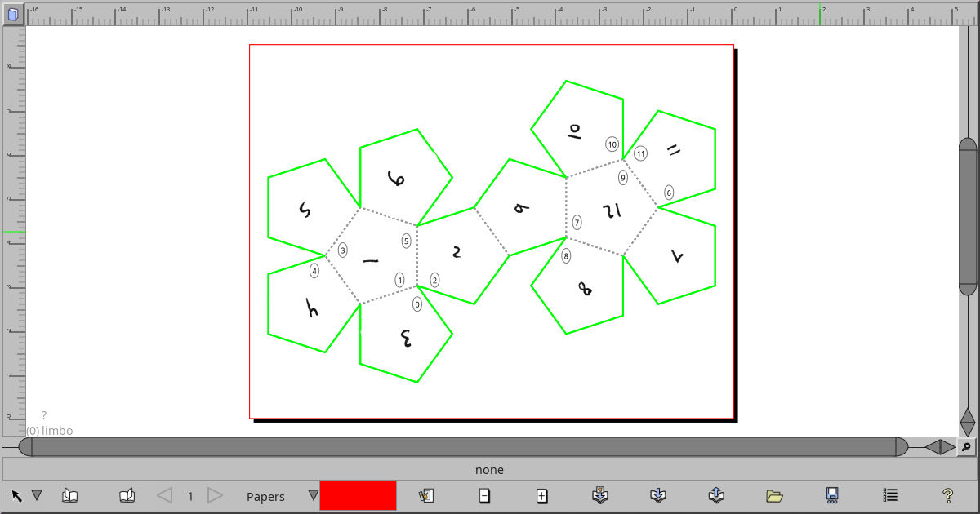Image resolution: width=980 pixels, height=514 pixels.
Task: Open the list menu icon
Action: [889, 494]
